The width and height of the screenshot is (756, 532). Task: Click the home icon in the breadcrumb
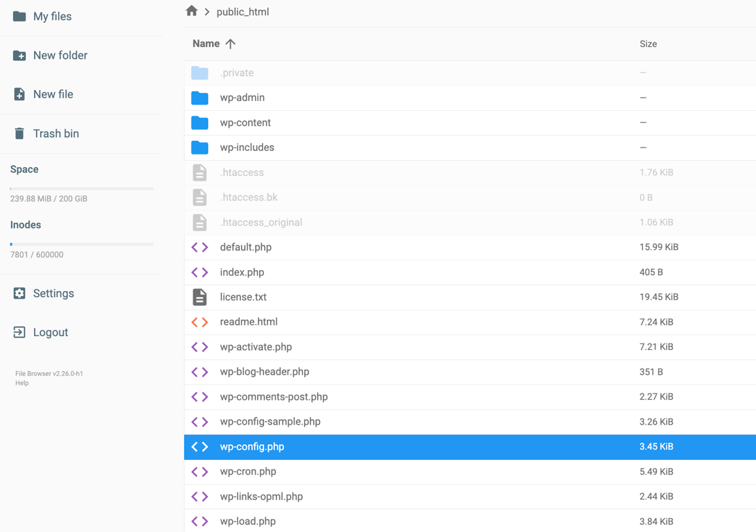pos(191,11)
